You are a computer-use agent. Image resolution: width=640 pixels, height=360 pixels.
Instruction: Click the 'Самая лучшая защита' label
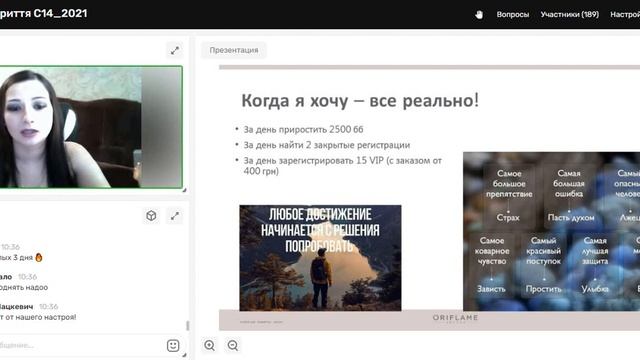click(595, 251)
